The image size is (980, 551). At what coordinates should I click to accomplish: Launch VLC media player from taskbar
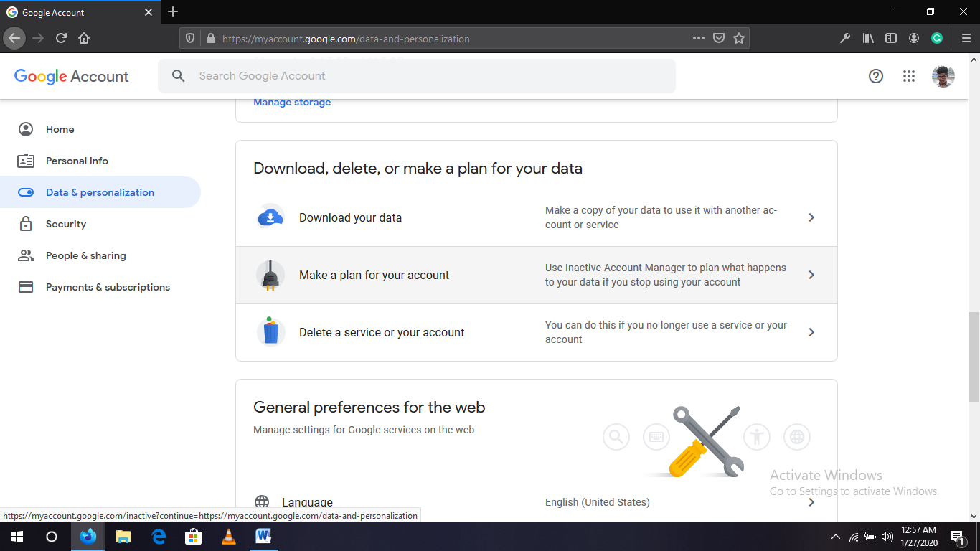click(229, 537)
